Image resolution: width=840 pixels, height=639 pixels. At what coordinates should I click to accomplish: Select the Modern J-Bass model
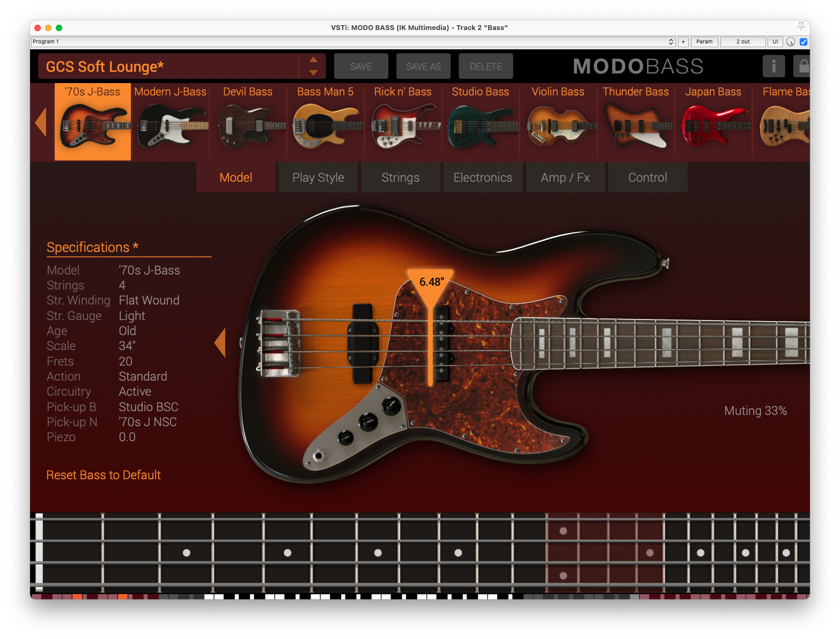171,122
